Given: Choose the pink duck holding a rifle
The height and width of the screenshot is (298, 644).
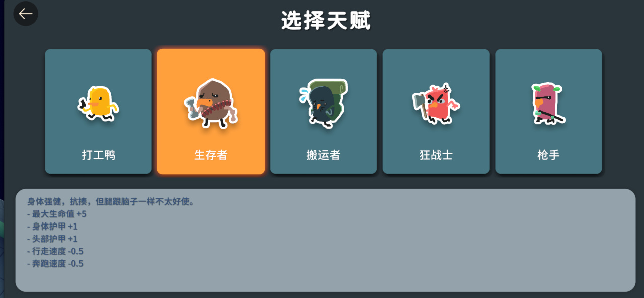Looking at the screenshot, I should [x=548, y=104].
